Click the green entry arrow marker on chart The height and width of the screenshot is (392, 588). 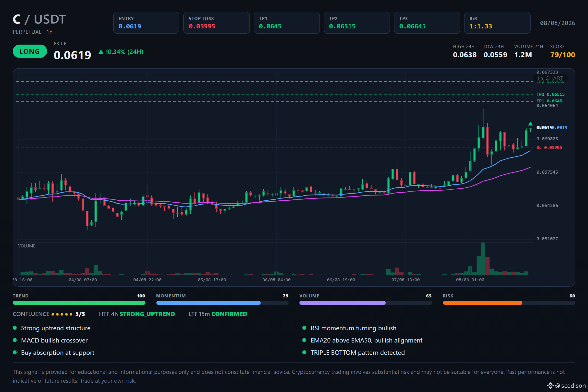[x=530, y=123]
